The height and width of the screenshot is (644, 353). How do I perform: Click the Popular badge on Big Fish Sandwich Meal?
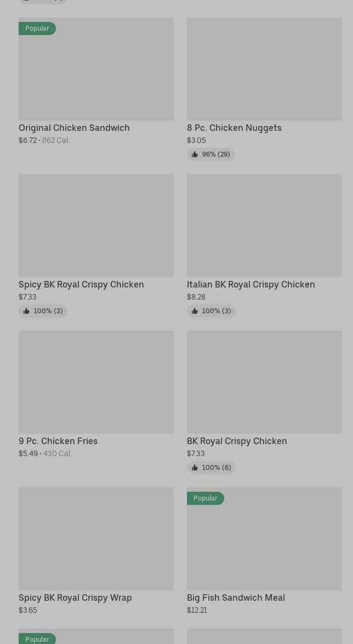pos(206,498)
